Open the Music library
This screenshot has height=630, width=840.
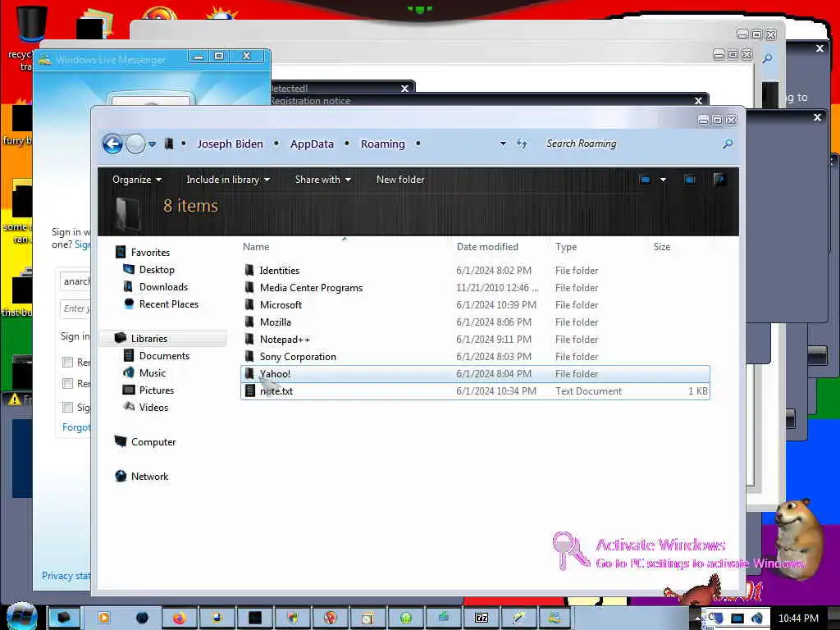click(x=152, y=373)
